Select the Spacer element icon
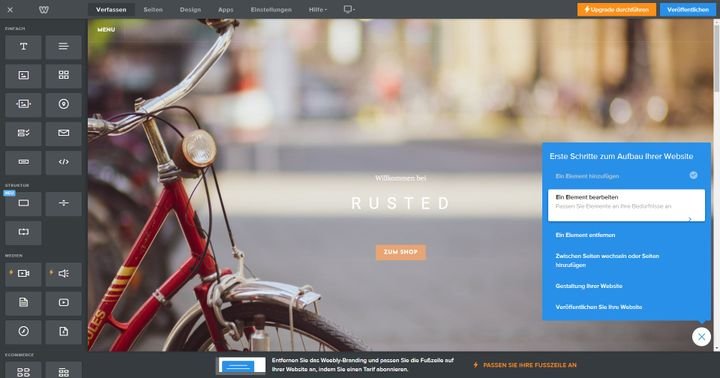 point(23,232)
